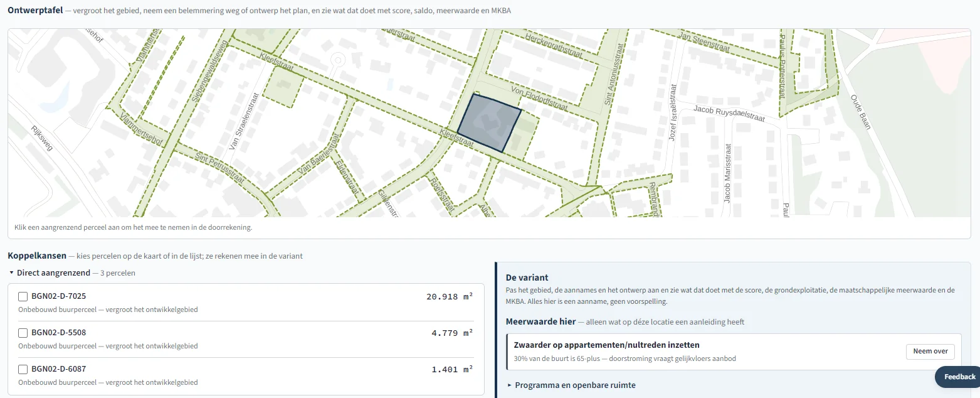The image size is (980, 398).
Task: Click the Van Baerlestraat street label
Action: coord(320,153)
